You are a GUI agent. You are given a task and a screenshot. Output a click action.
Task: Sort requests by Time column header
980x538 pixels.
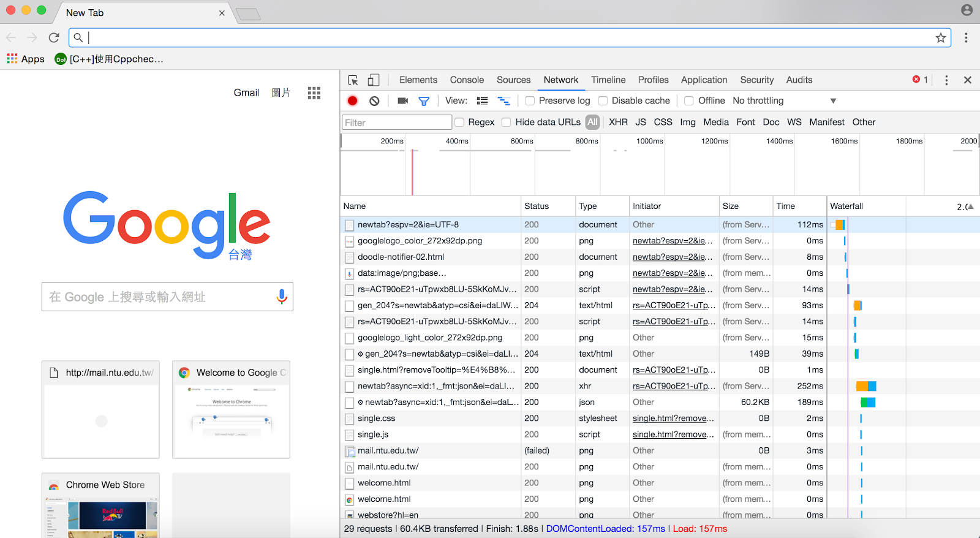coord(799,206)
